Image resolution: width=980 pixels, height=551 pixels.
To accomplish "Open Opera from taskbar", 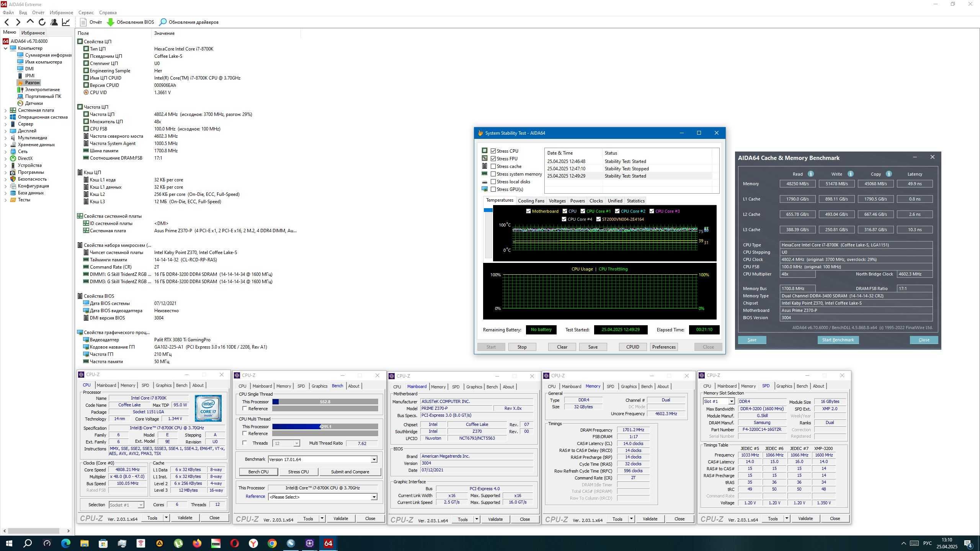I will (235, 543).
